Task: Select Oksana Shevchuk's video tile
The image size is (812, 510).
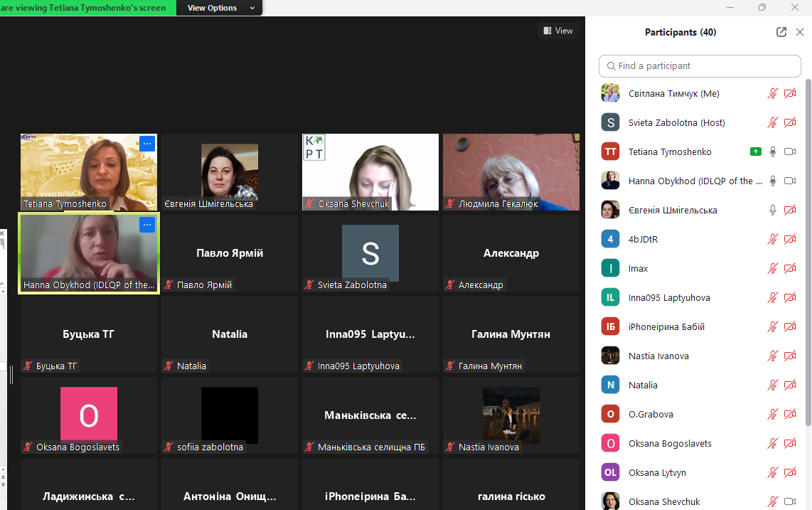Action: click(x=370, y=172)
